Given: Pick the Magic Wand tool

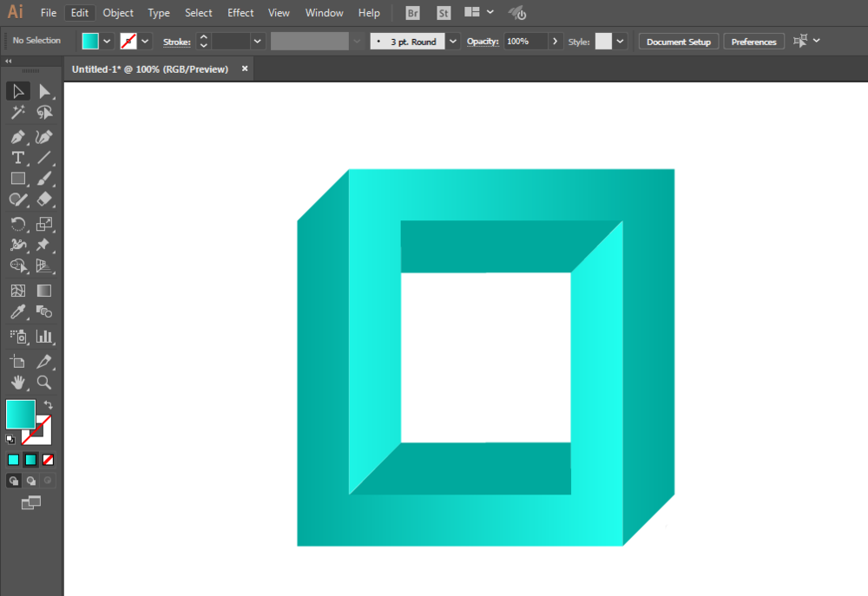Looking at the screenshot, I should pyautogui.click(x=17, y=113).
